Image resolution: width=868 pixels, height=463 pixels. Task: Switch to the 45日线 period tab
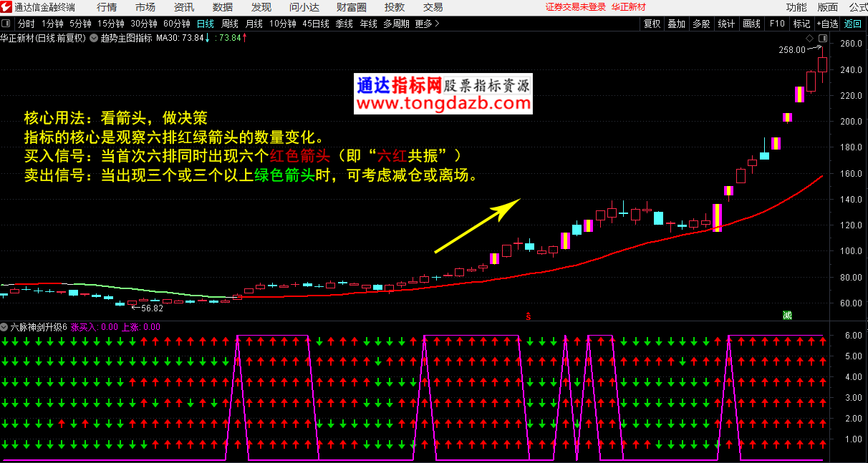(316, 24)
